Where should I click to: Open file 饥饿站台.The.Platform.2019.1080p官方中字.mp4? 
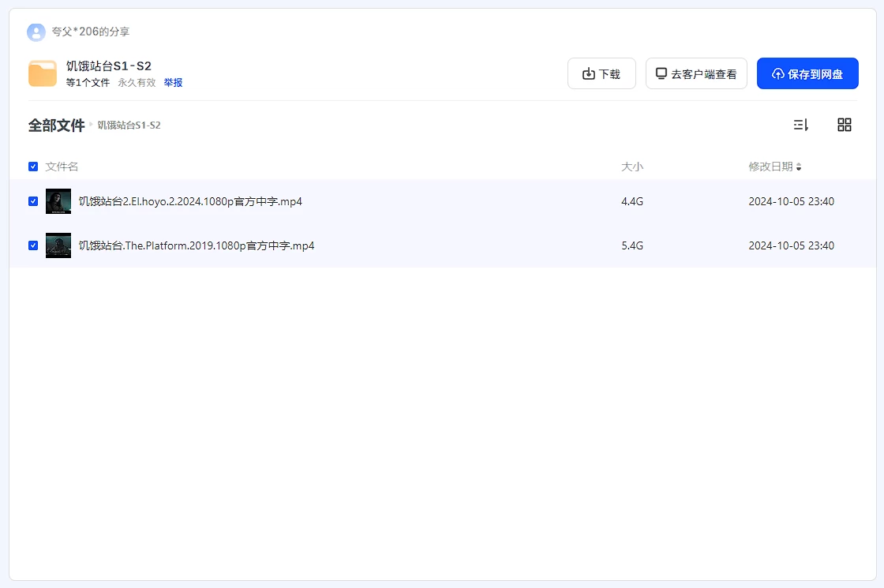tap(197, 245)
